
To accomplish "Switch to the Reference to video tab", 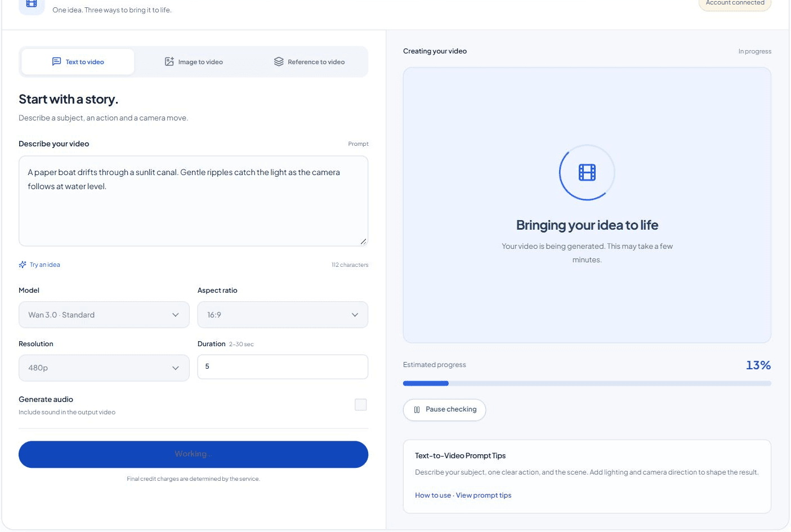I will click(309, 62).
